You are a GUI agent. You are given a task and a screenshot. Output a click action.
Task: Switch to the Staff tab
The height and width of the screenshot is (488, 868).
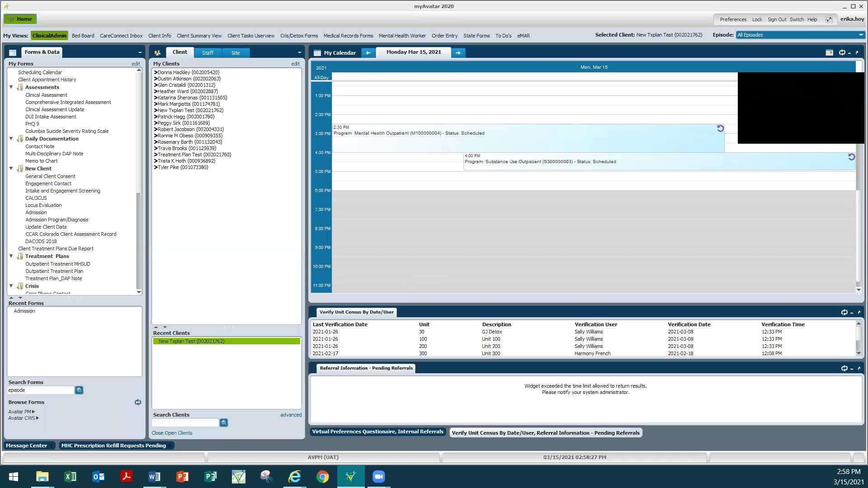[208, 52]
